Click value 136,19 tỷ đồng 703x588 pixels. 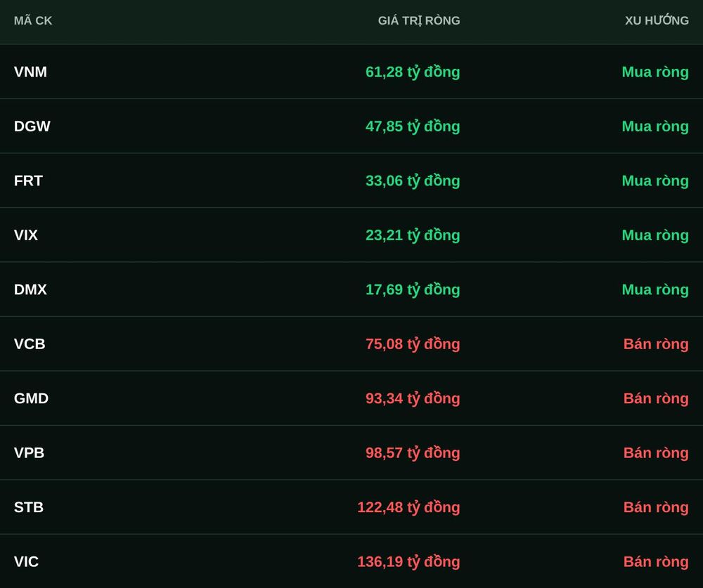[x=408, y=562]
